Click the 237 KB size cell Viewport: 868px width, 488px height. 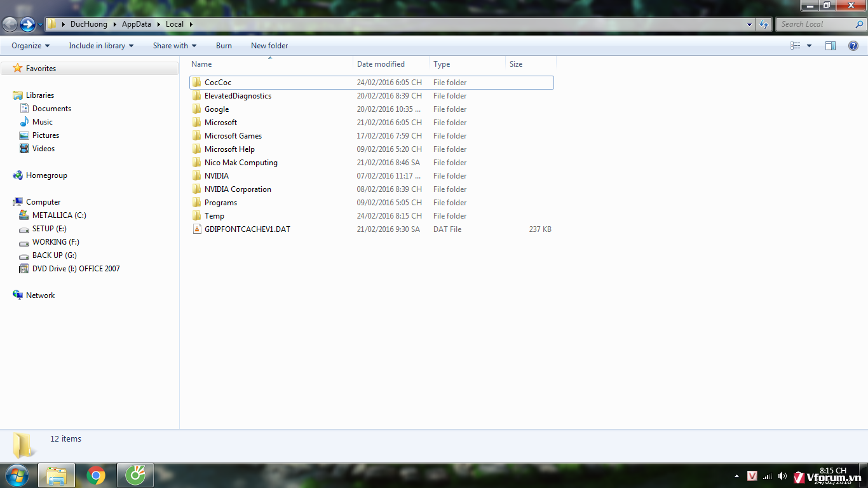(540, 229)
